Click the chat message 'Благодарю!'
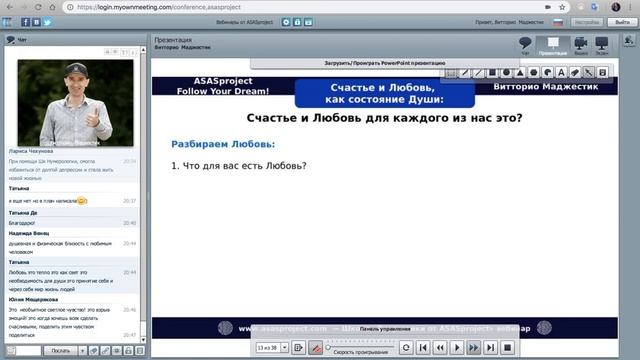 pos(22,223)
